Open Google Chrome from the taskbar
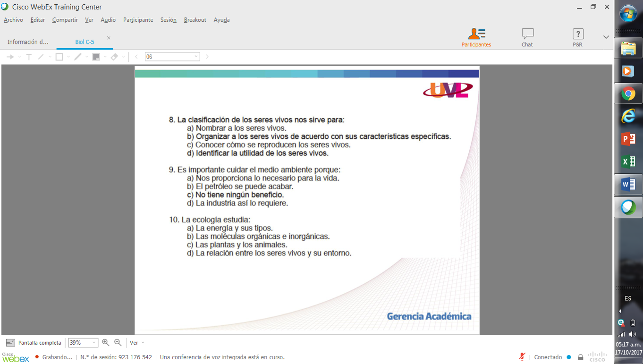The image size is (643, 364). 628,93
